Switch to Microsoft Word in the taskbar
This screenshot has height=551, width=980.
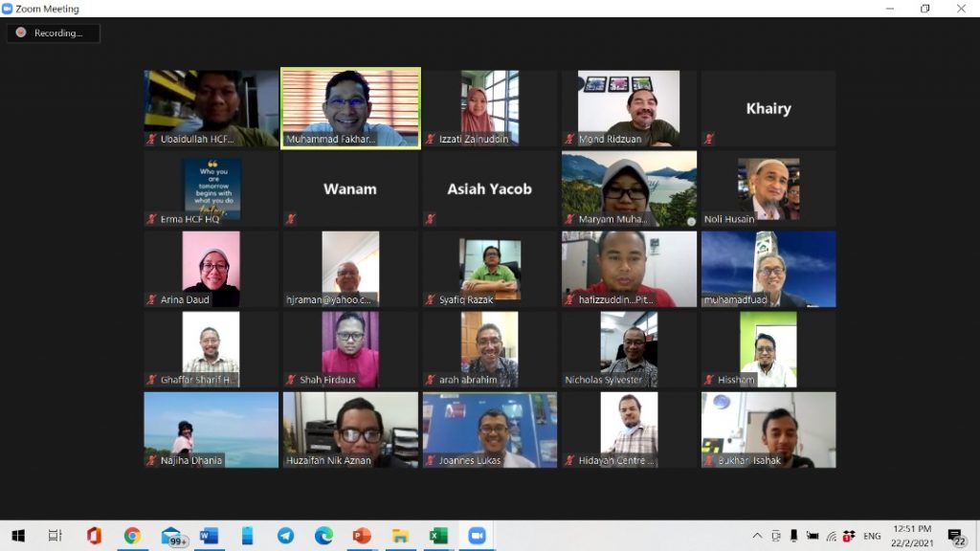point(209,536)
